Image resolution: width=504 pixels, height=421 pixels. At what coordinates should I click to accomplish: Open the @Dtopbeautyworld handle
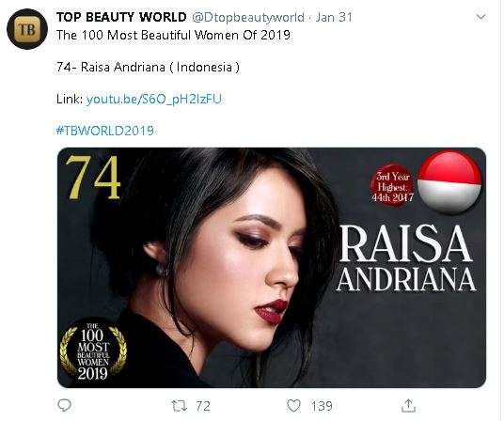click(248, 17)
